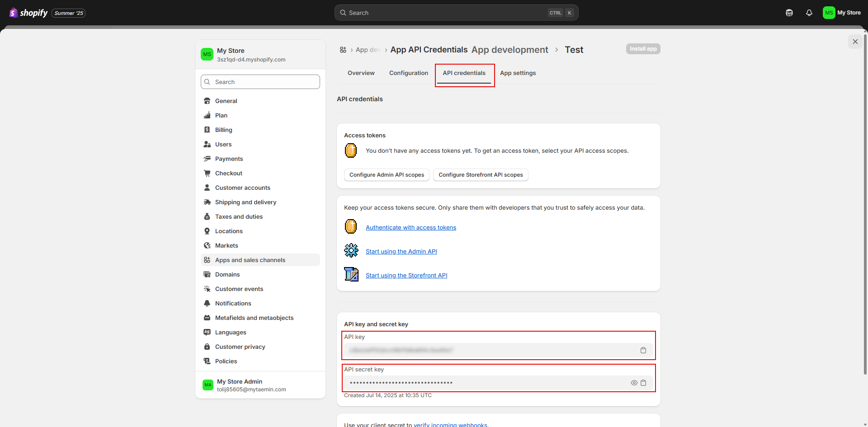This screenshot has height=427, width=868.
Task: Open Taxes and duties settings
Action: (x=260, y=216)
